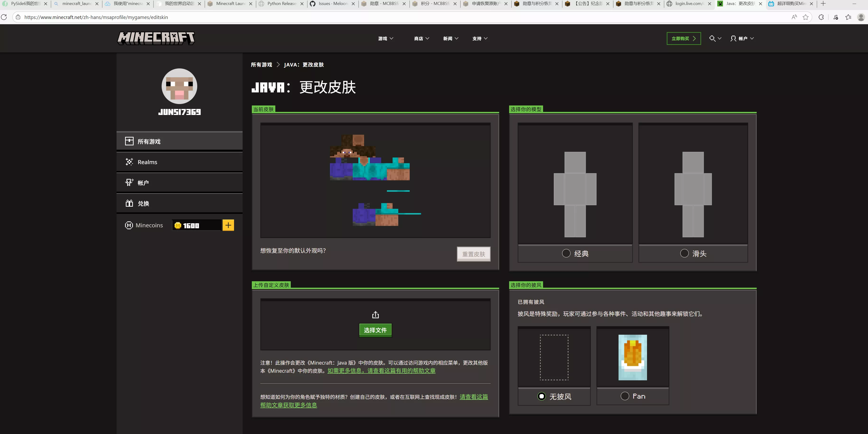Close the Java: 更改皮肤 tab

(760, 4)
